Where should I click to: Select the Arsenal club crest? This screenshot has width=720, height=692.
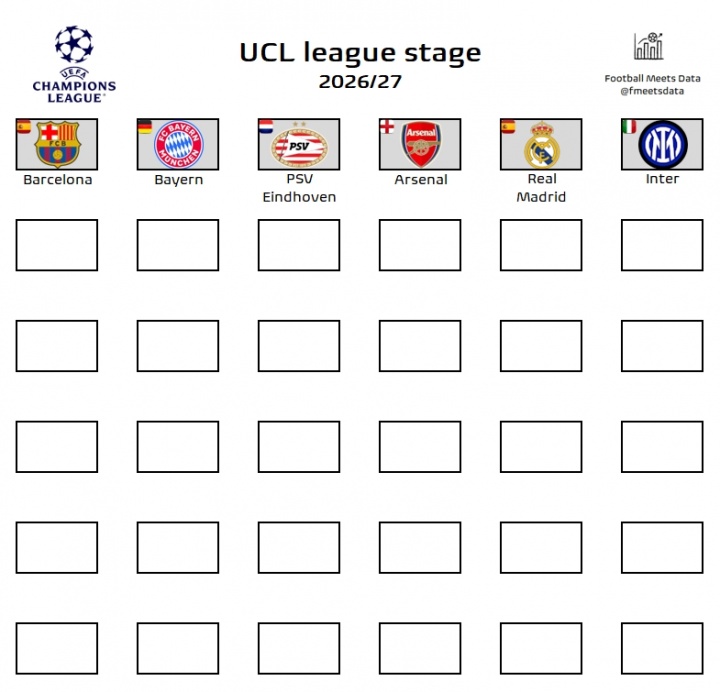(421, 146)
